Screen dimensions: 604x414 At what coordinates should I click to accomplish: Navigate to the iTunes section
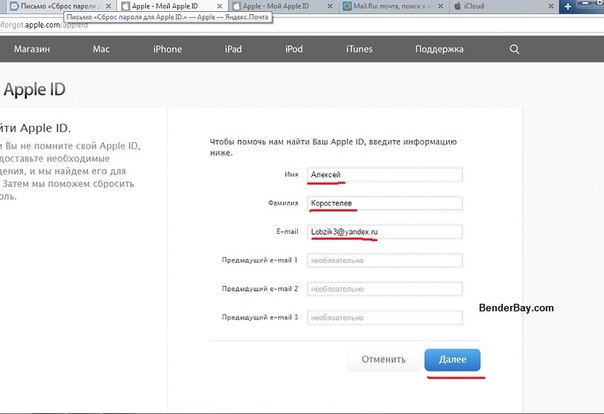point(360,48)
